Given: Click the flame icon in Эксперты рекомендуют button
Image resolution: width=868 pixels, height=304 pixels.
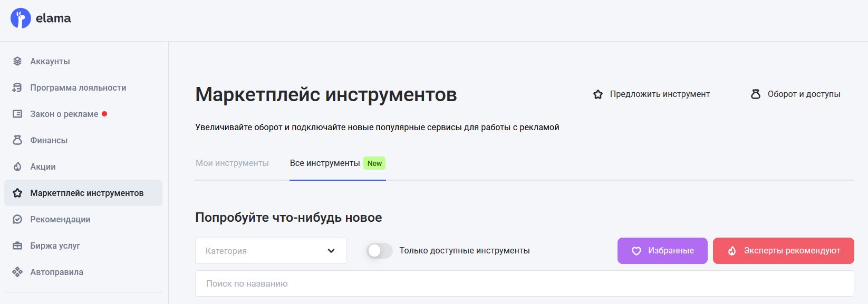Looking at the screenshot, I should [732, 251].
